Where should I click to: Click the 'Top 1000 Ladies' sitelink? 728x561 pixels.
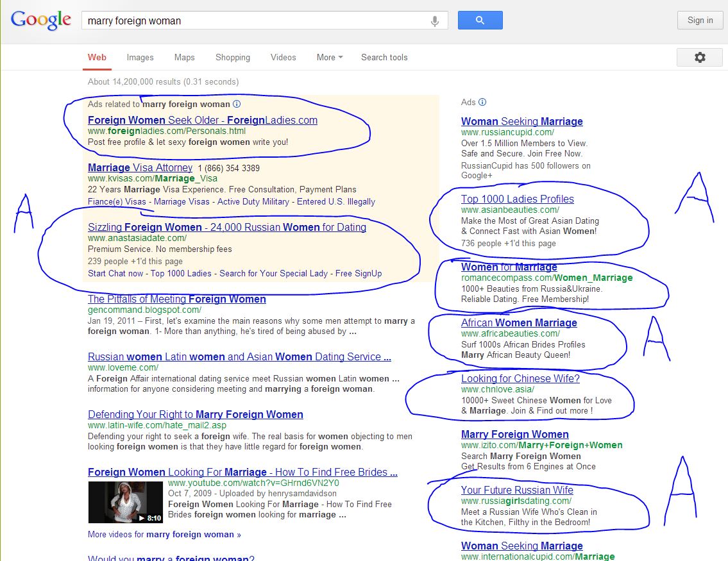coord(181,274)
